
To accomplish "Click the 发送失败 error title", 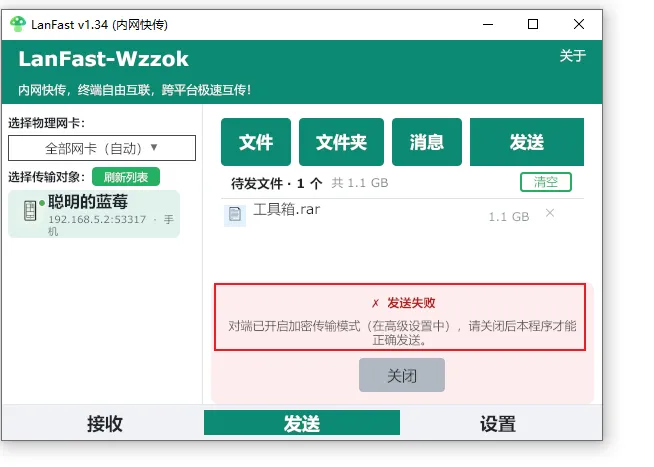I will point(411,303).
